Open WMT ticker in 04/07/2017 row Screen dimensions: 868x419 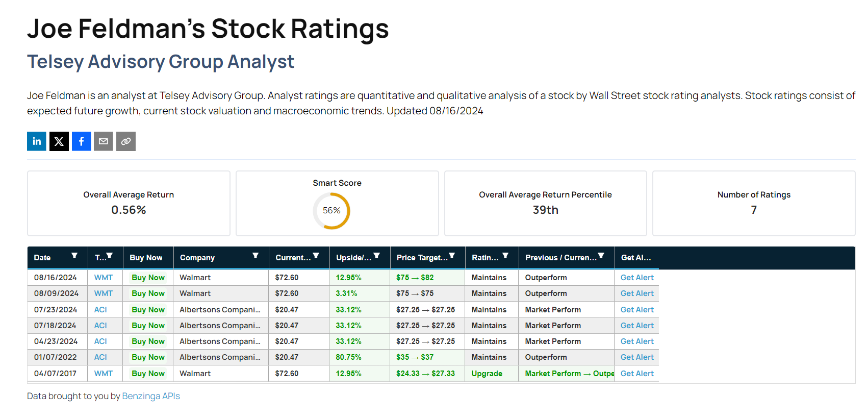[104, 374]
